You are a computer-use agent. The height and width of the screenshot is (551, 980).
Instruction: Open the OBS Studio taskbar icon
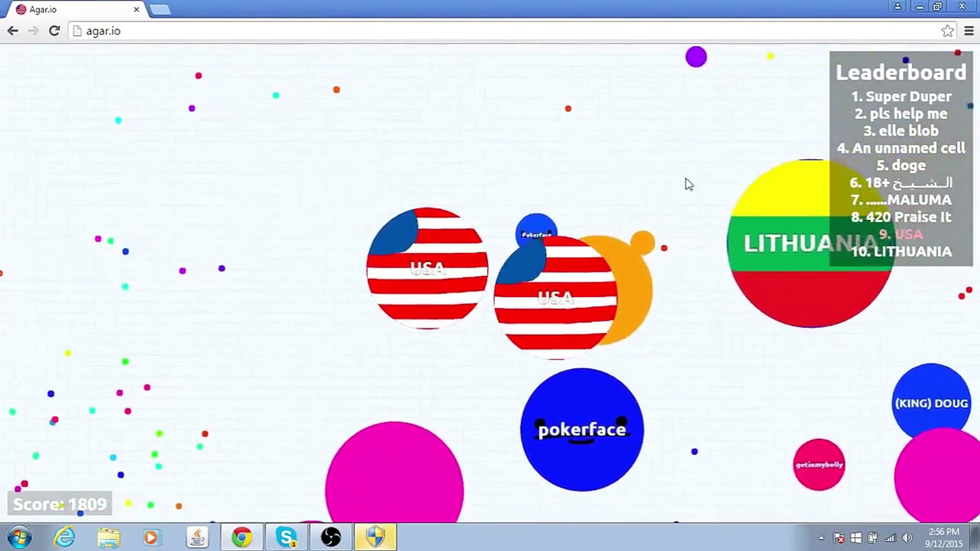coord(331,537)
